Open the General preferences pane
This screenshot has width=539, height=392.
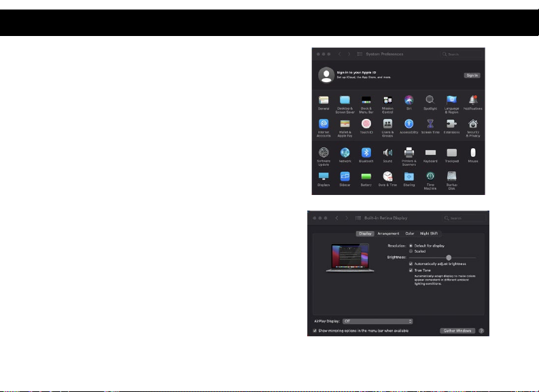tap(324, 103)
